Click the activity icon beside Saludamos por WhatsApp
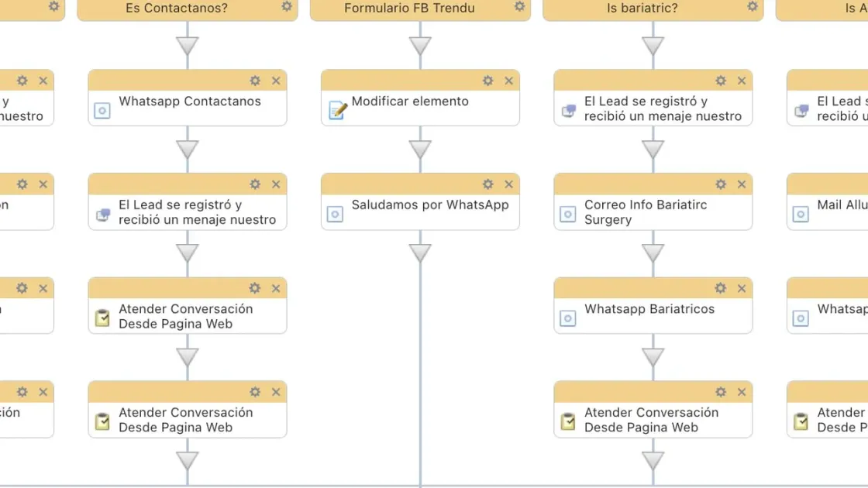This screenshot has width=868, height=488. tap(335, 214)
